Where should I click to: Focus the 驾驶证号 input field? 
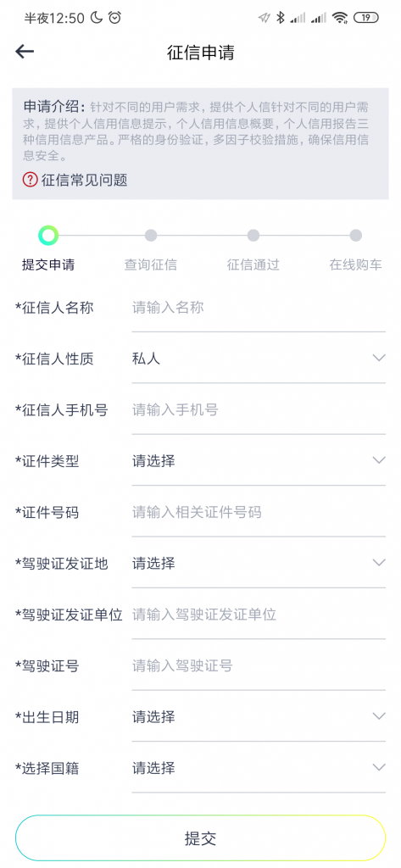pyautogui.click(x=259, y=666)
